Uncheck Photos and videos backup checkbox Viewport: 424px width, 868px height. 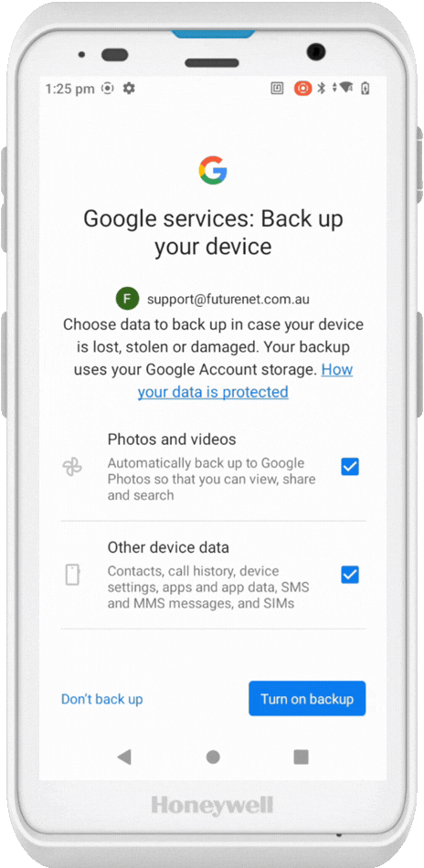pos(350,467)
